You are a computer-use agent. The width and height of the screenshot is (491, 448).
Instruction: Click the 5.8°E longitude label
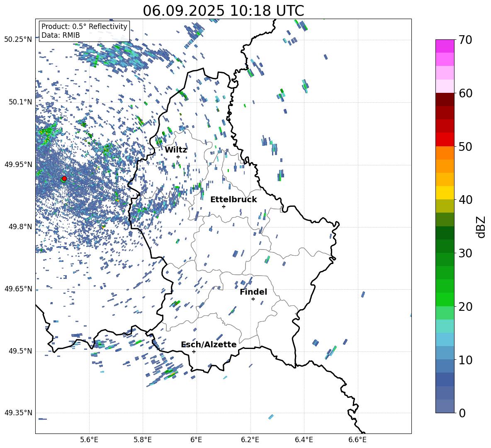tap(143, 440)
